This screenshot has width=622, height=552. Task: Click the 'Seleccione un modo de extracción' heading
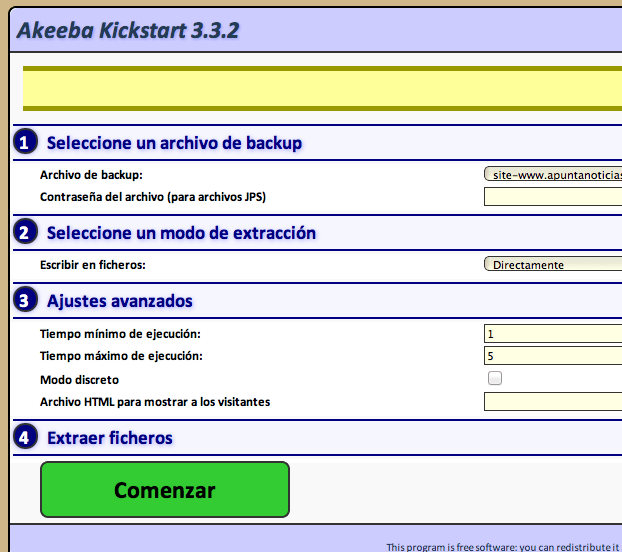(181, 233)
